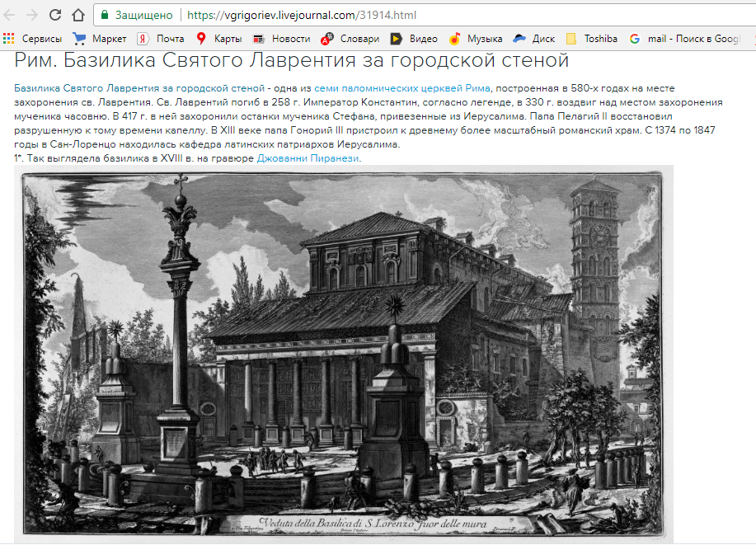Click the browser forward arrow
This screenshot has height=545, width=756.
(32, 15)
